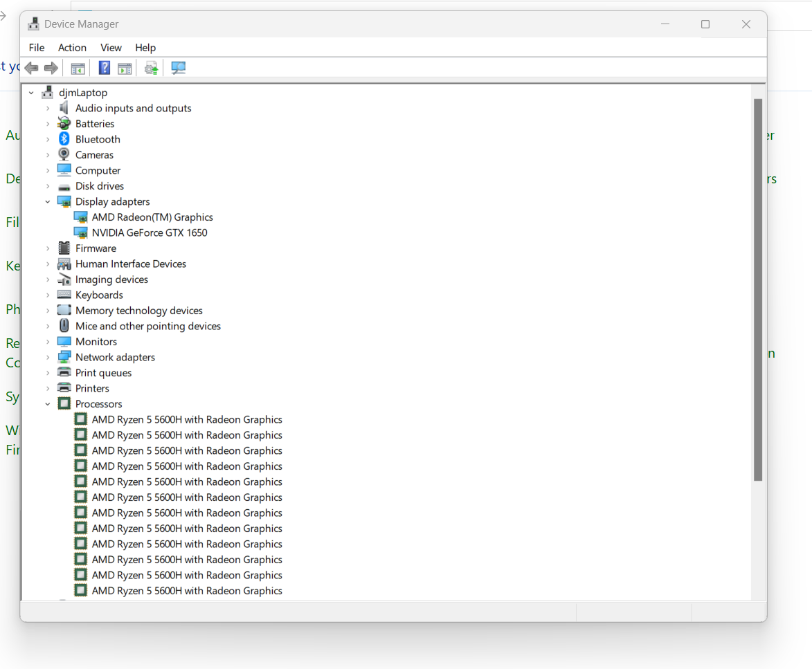The width and height of the screenshot is (812, 669).
Task: Open the View menu
Action: [111, 48]
